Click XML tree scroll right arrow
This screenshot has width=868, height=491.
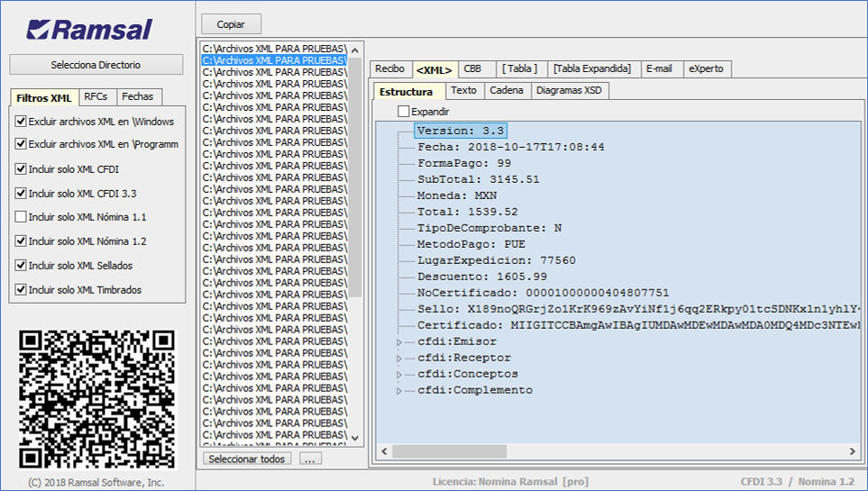click(x=853, y=451)
